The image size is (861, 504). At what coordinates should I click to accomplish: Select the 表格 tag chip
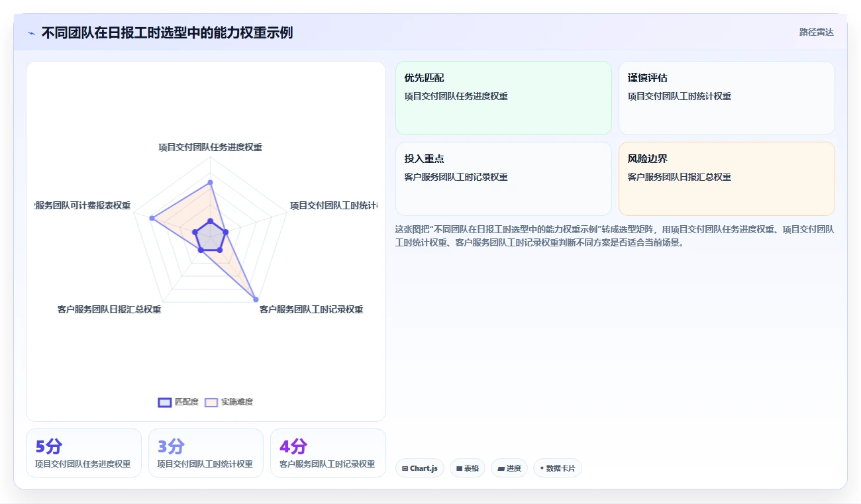[468, 468]
